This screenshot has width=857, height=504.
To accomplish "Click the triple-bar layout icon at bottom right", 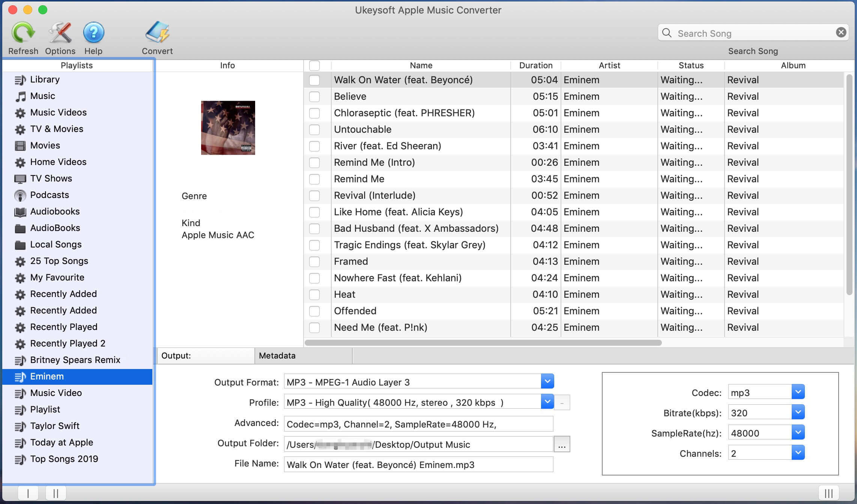I will click(828, 493).
